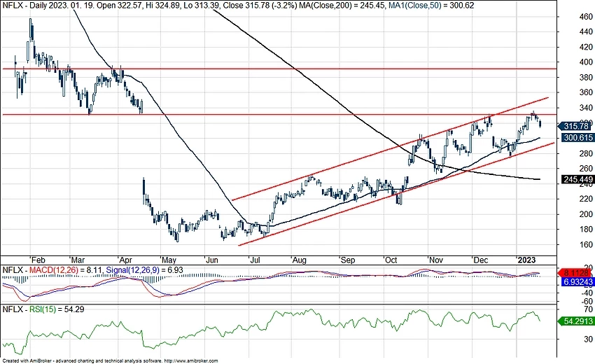Click the 200 price axis label
Screen dimensions: 595x364
[586, 214]
